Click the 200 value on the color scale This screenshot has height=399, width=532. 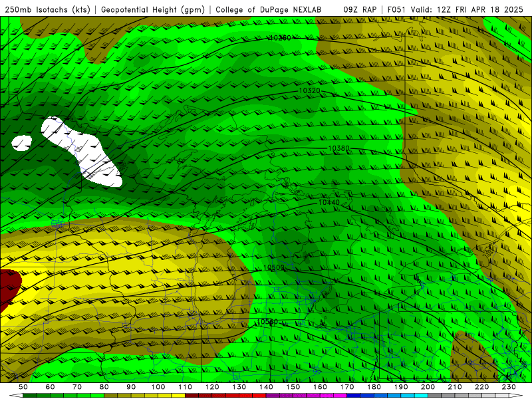tap(428, 387)
